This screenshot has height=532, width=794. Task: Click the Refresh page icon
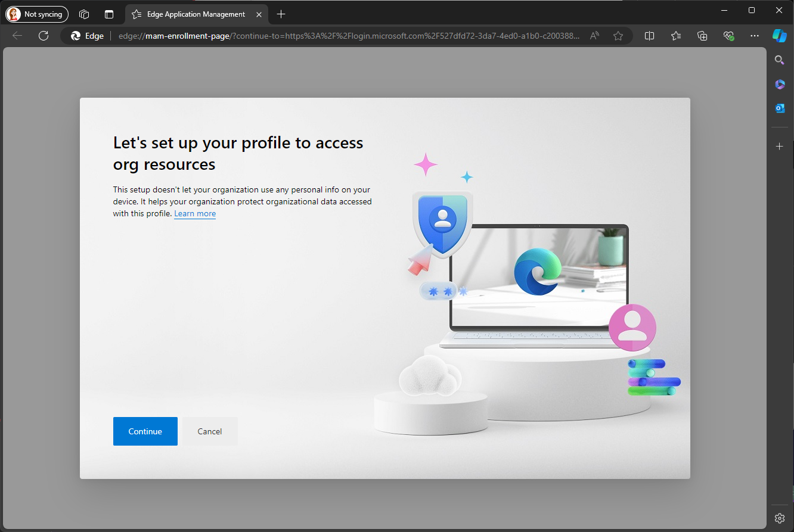44,36
